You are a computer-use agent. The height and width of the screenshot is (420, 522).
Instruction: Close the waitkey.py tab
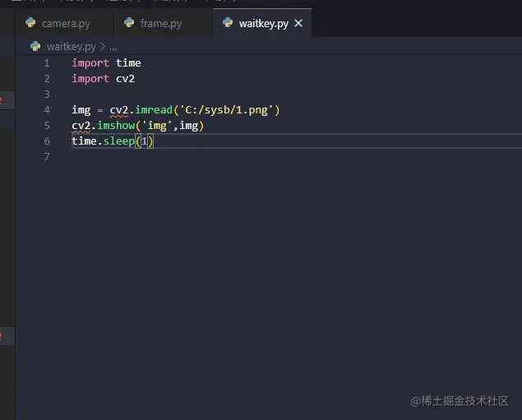[x=298, y=23]
